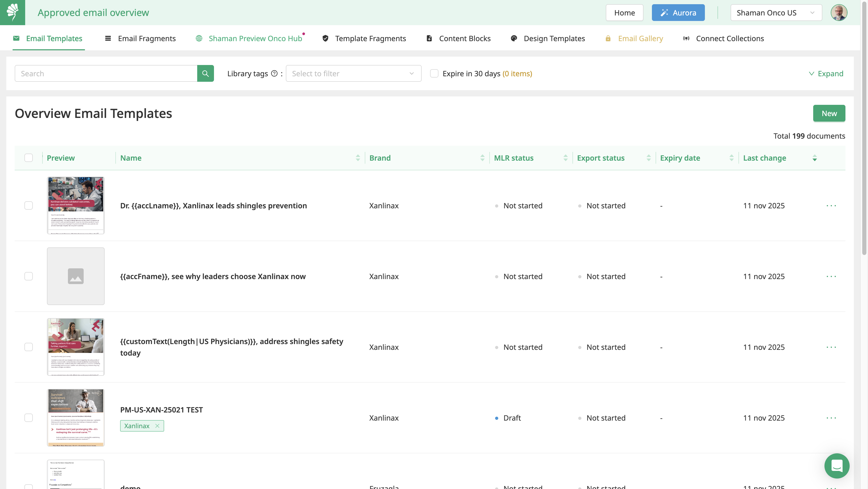Open the Shaman Onco US workspace dropdown
This screenshot has width=868, height=489.
776,13
